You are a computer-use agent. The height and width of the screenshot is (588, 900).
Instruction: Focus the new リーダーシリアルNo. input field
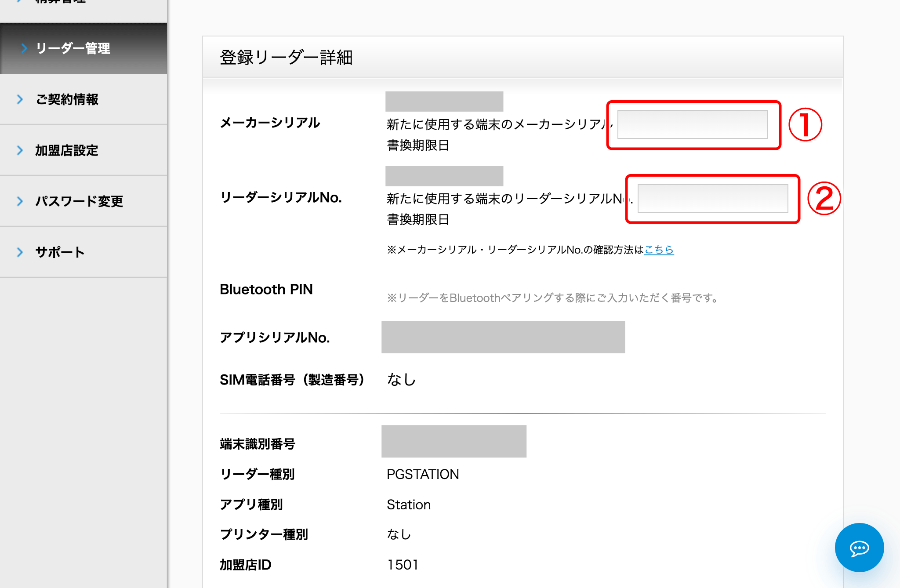point(713,199)
